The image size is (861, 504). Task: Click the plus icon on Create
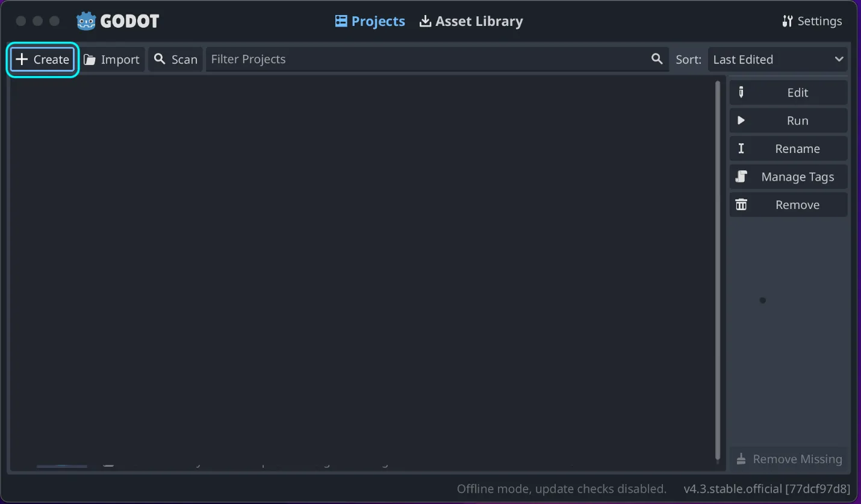click(x=22, y=59)
